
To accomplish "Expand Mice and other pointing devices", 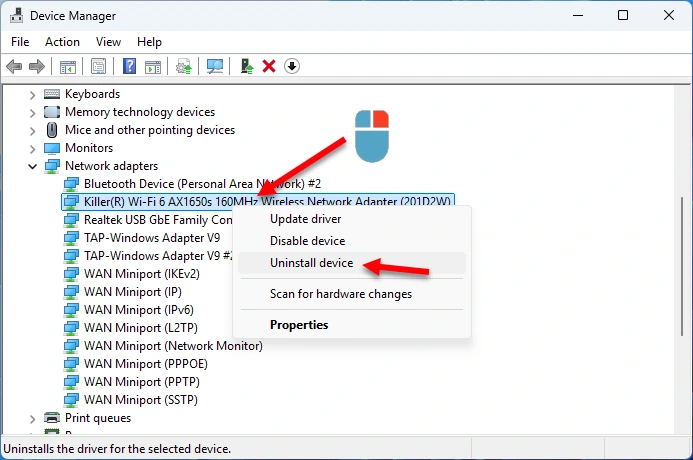I will [32, 131].
